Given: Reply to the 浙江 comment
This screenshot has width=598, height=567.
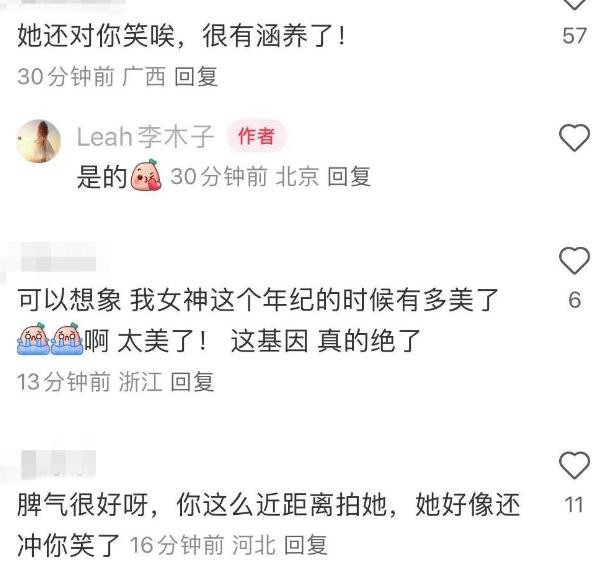Looking at the screenshot, I should (192, 381).
